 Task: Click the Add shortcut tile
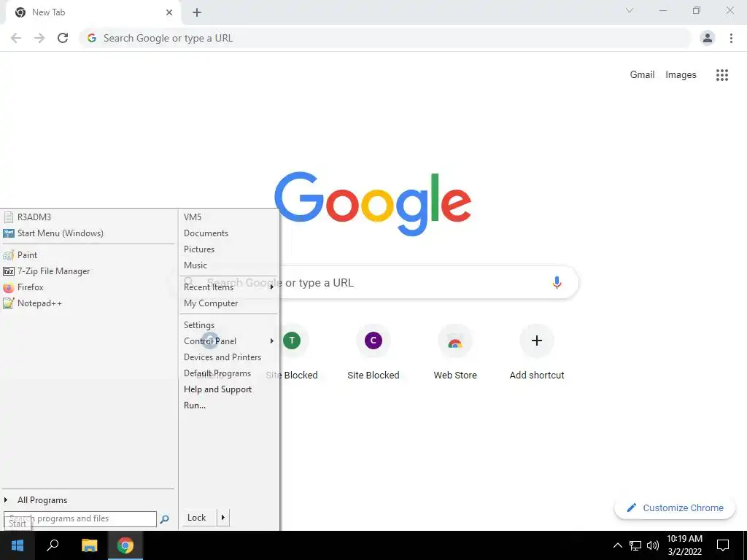coord(537,352)
